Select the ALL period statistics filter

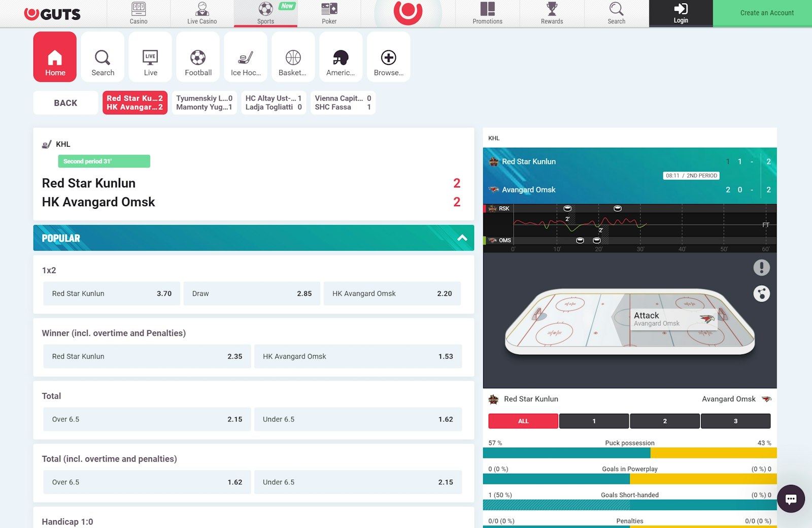[x=523, y=421]
